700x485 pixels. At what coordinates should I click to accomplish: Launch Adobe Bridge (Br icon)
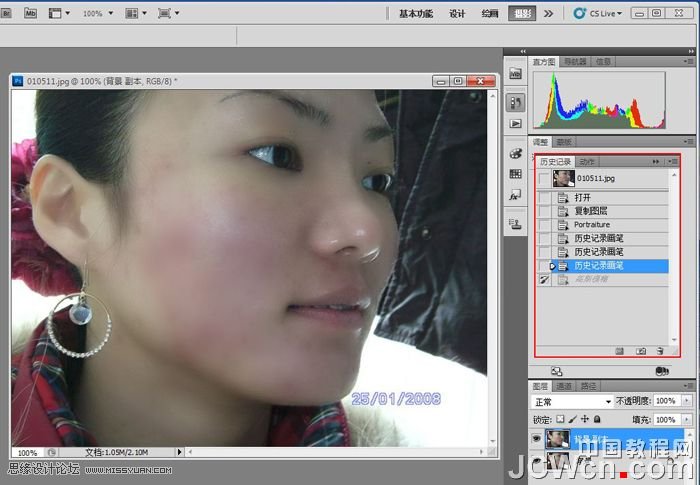(5, 13)
